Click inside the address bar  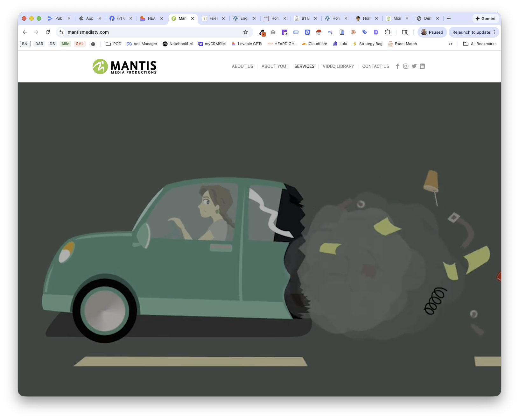(143, 32)
